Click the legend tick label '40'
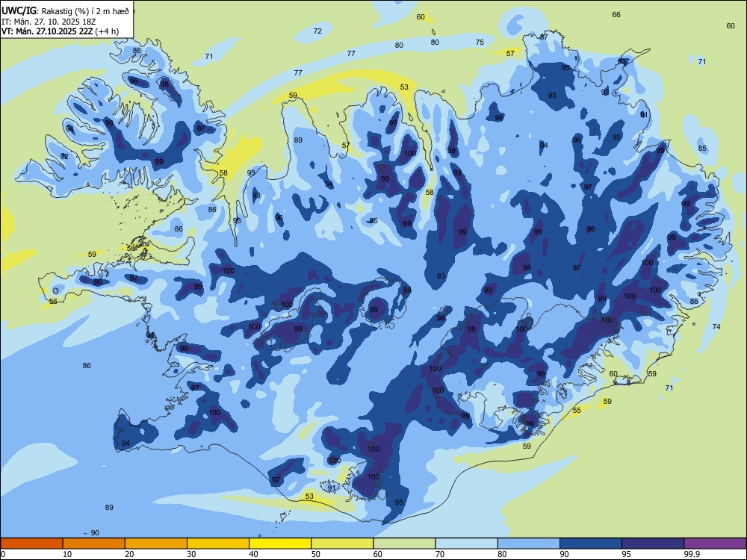 253,554
